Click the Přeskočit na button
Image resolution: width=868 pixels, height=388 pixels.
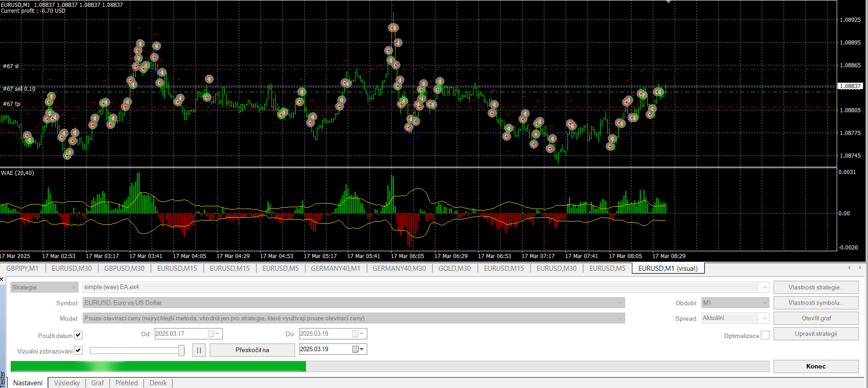[252, 350]
